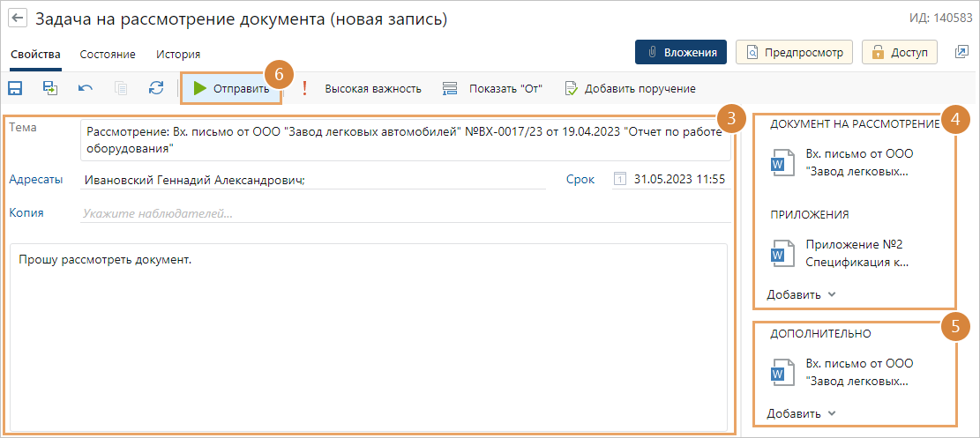The image size is (980, 438).
Task: Toggle the Показать "От" option
Action: click(x=492, y=89)
